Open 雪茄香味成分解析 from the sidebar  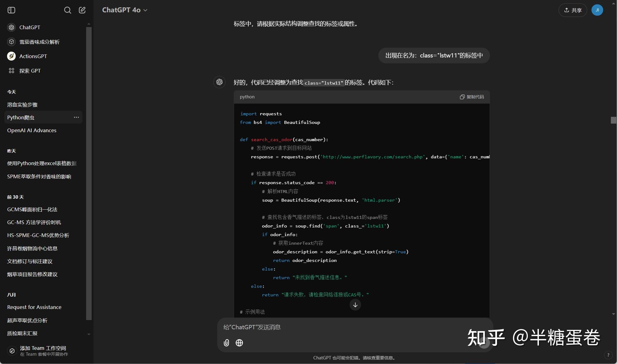pyautogui.click(x=40, y=42)
